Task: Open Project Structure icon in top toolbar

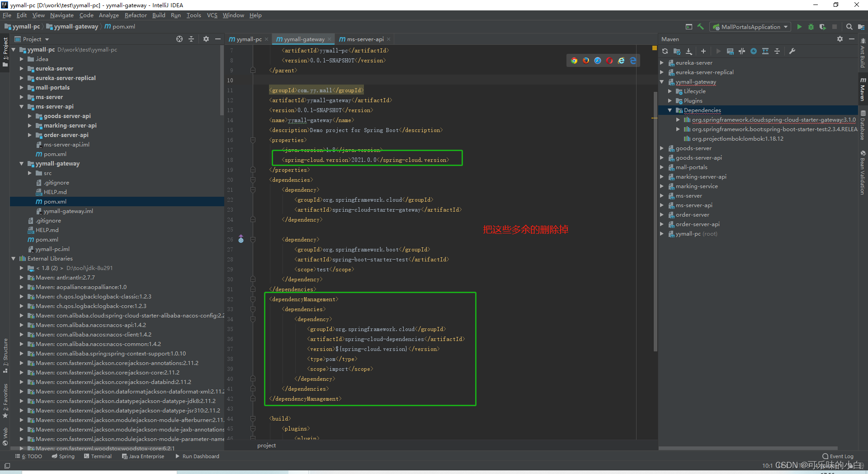Action: tap(861, 27)
